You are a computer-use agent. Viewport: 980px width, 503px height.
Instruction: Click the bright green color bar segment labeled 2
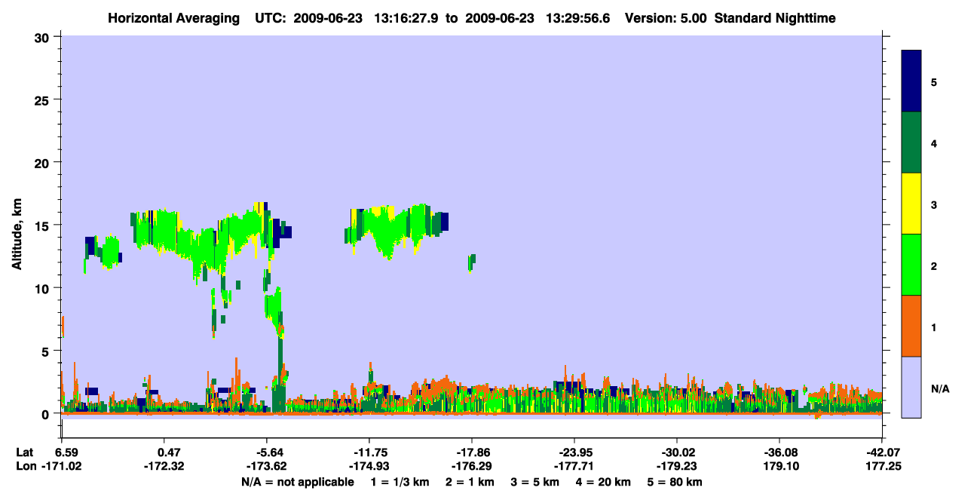[x=911, y=265]
